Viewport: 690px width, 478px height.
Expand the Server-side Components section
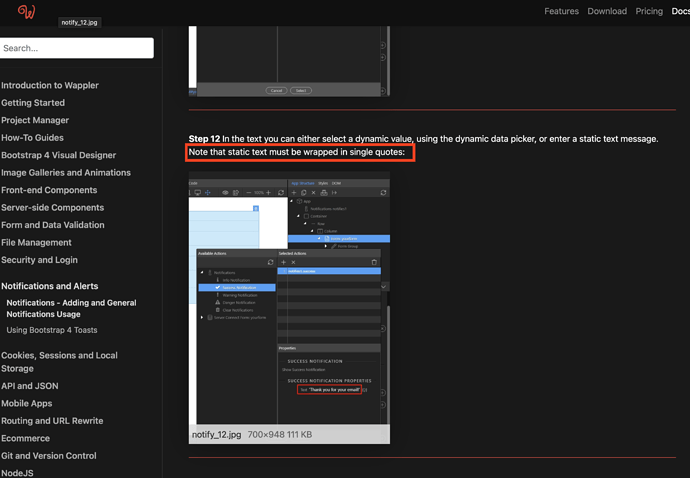coord(52,208)
